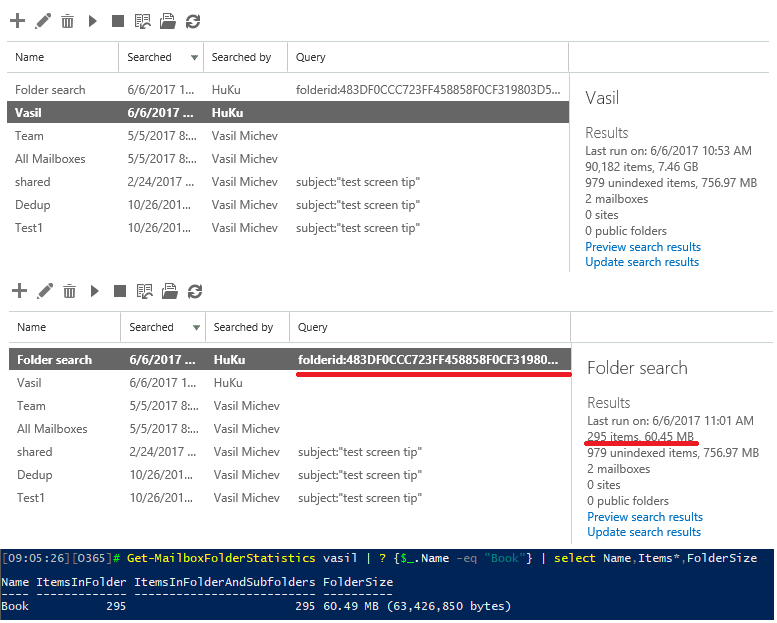Click lower toolbar preview search results icon

pos(145,291)
